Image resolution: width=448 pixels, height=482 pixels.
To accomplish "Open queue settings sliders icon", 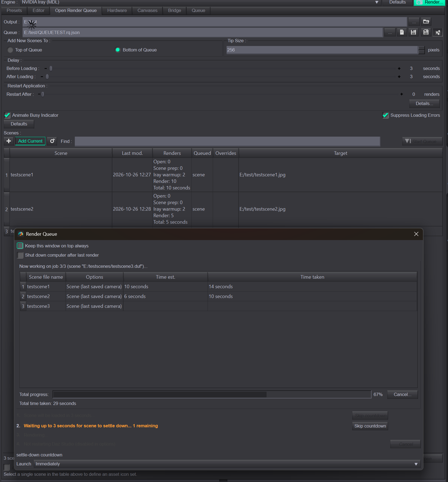I will [x=438, y=32].
